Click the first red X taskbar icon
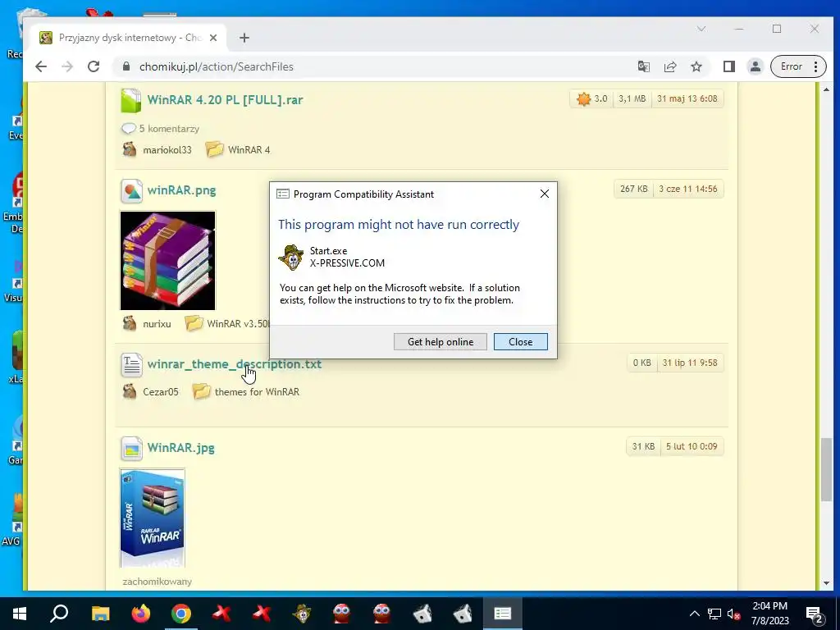Screen dimensions: 840x630 221,614
